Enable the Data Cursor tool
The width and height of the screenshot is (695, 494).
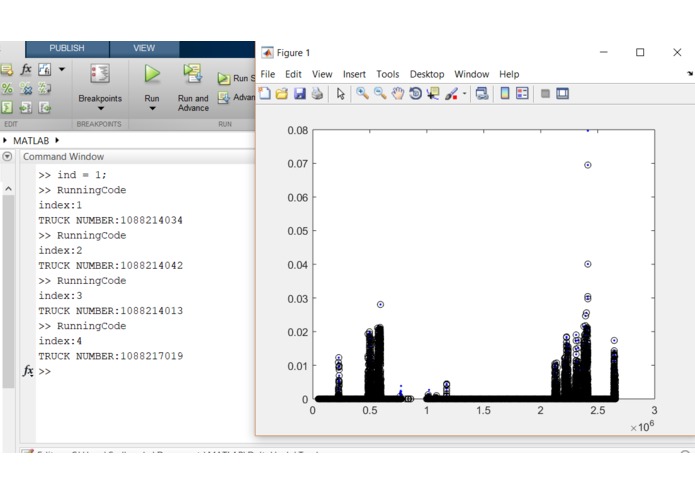click(433, 93)
